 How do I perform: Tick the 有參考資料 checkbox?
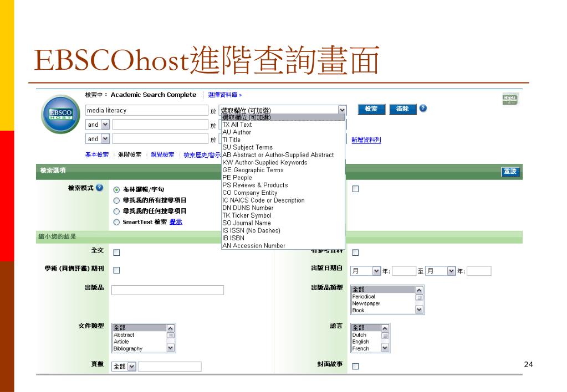point(355,252)
